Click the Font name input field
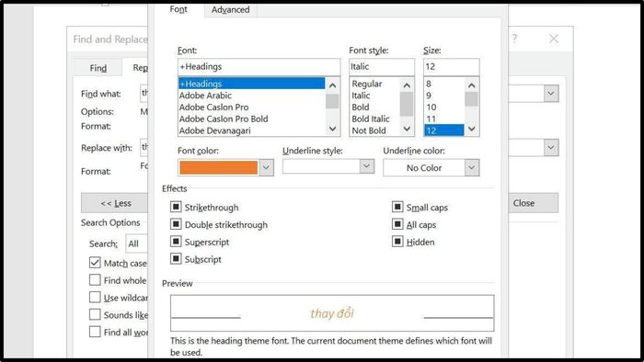 (259, 66)
